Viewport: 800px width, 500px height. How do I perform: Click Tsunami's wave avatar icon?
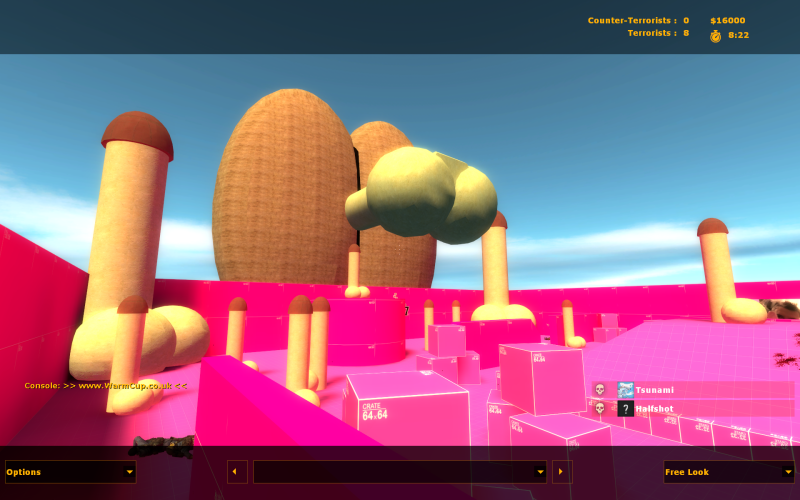coord(625,390)
